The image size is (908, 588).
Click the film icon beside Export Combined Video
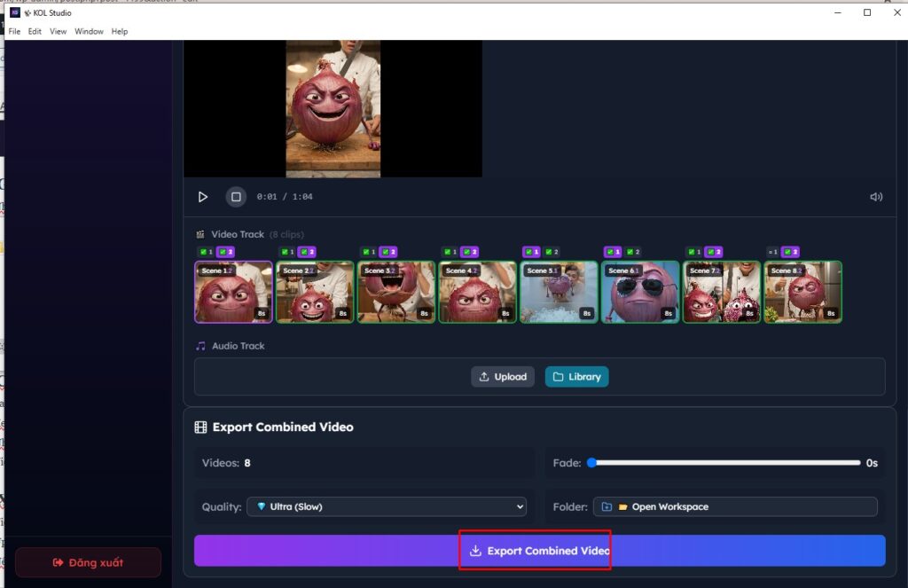(x=200, y=427)
